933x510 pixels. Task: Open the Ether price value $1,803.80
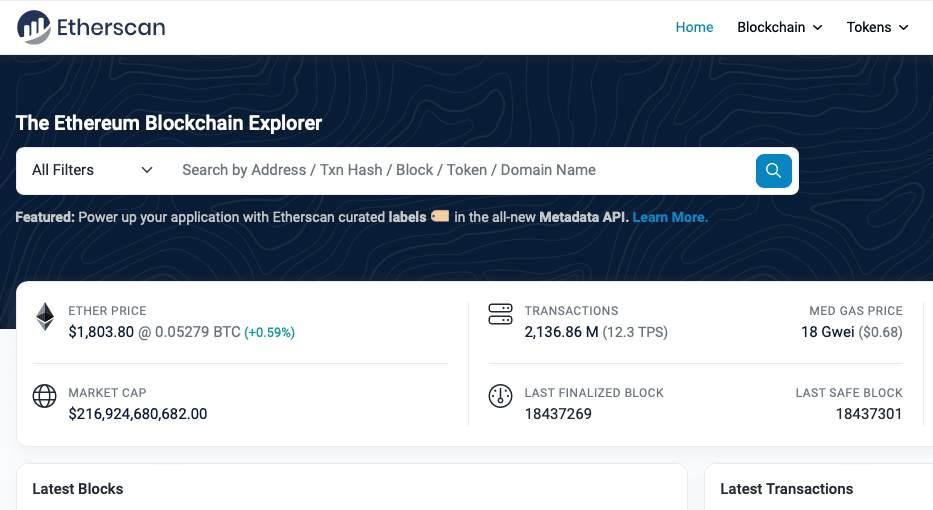[x=101, y=332]
